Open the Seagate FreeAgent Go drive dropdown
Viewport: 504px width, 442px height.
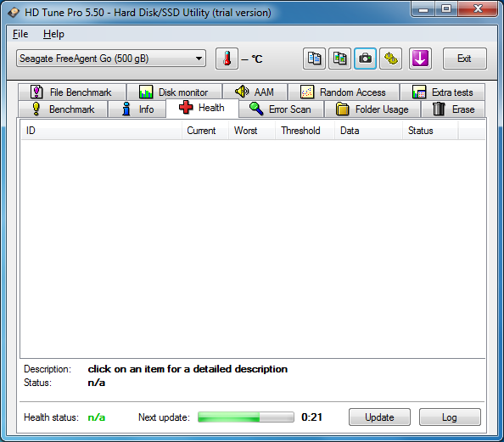[111, 59]
